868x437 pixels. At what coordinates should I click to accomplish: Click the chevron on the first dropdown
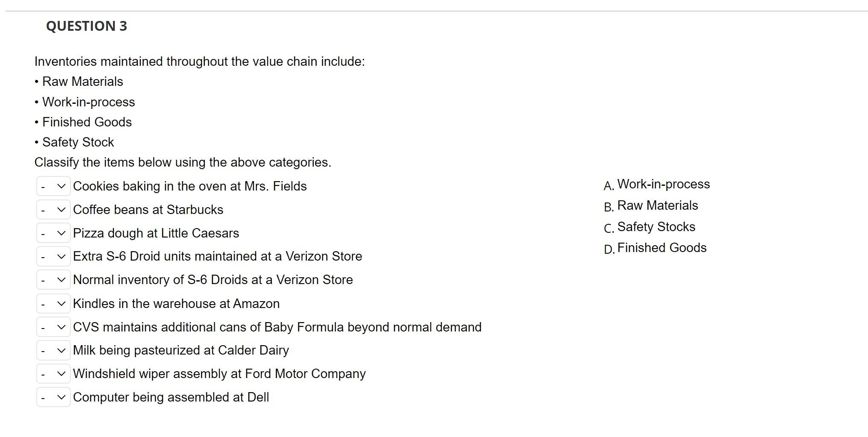(x=61, y=186)
